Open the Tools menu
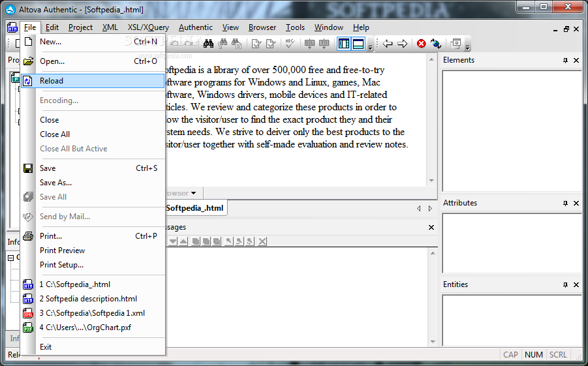 click(295, 27)
